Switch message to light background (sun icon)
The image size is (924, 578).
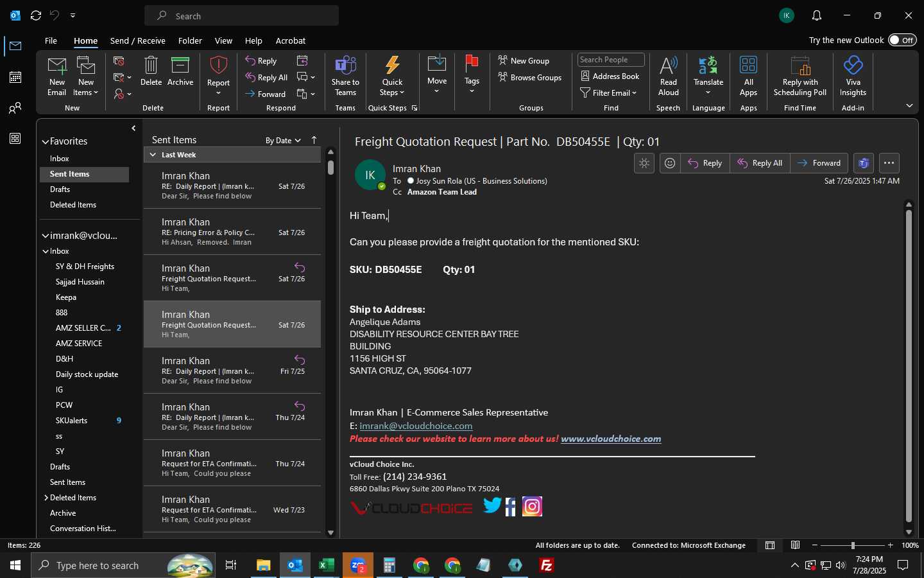(x=644, y=163)
